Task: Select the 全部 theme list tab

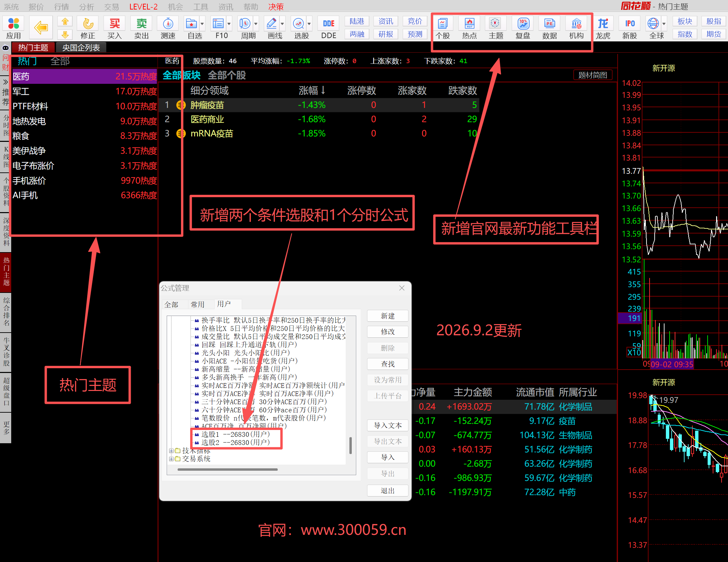Action: tap(60, 61)
